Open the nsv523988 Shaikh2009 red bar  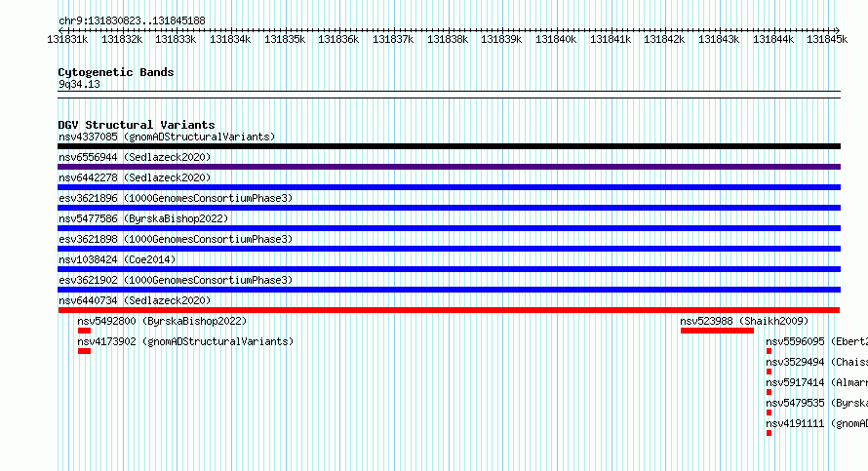(x=717, y=331)
